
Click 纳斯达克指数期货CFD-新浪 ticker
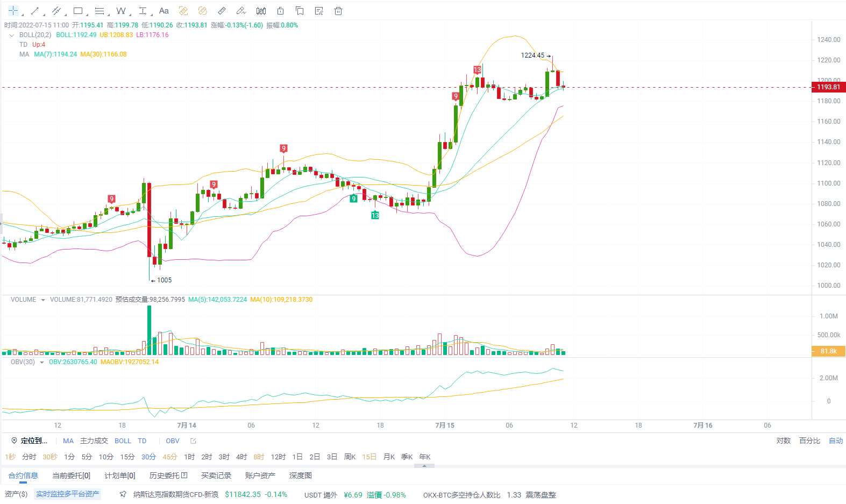[x=176, y=495]
